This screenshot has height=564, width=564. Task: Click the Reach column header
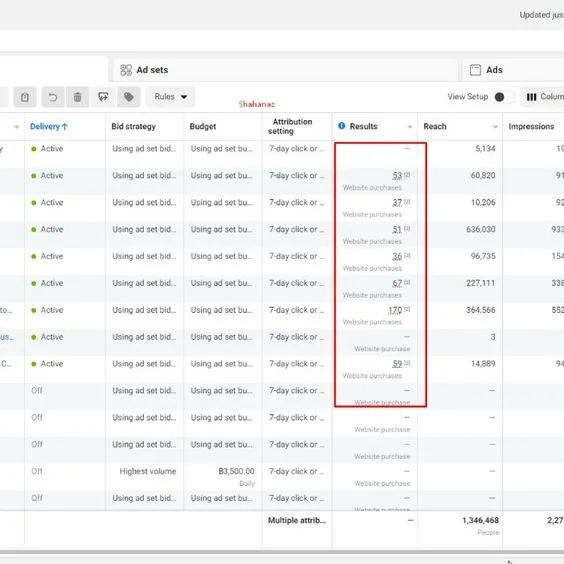(435, 127)
